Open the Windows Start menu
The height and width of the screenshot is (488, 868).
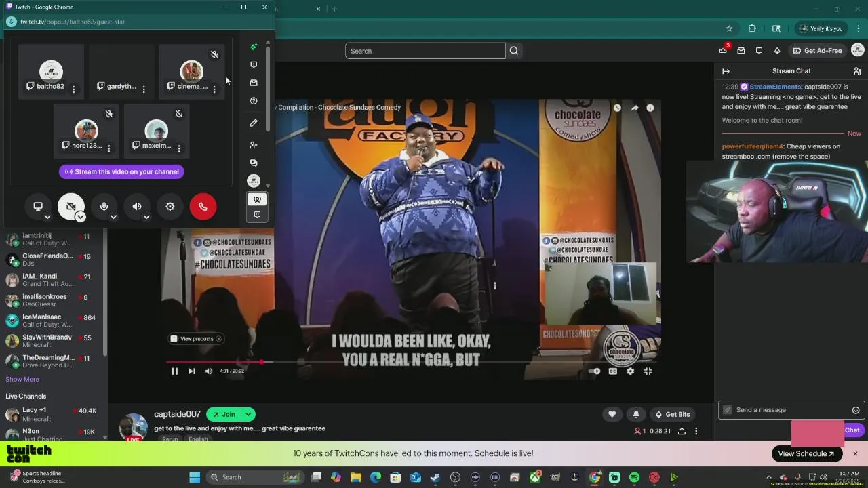click(x=195, y=477)
